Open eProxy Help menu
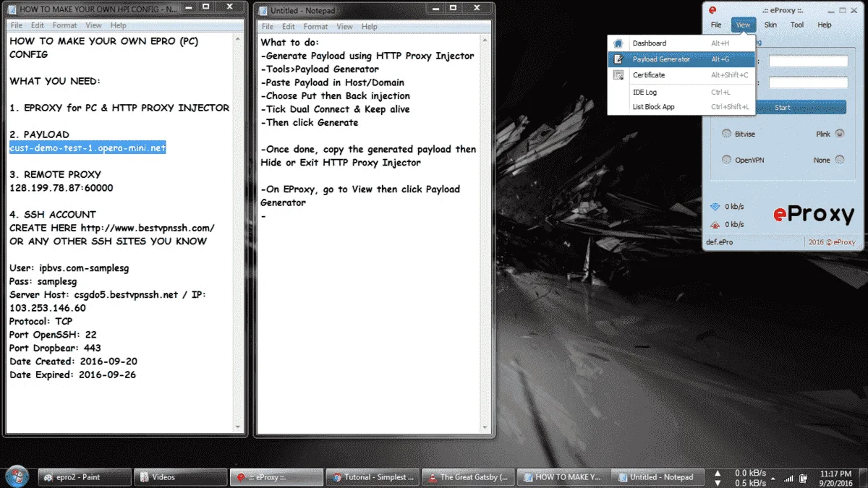 825,25
